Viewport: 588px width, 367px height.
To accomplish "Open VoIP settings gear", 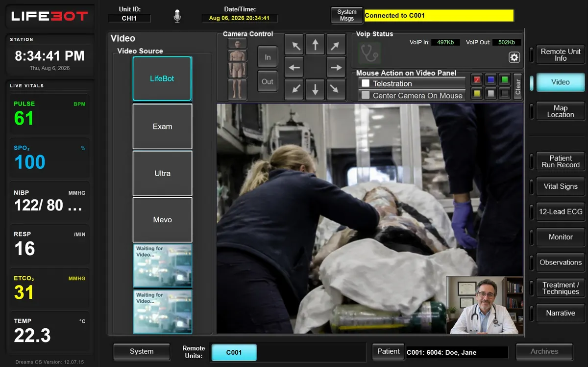I will (x=514, y=57).
